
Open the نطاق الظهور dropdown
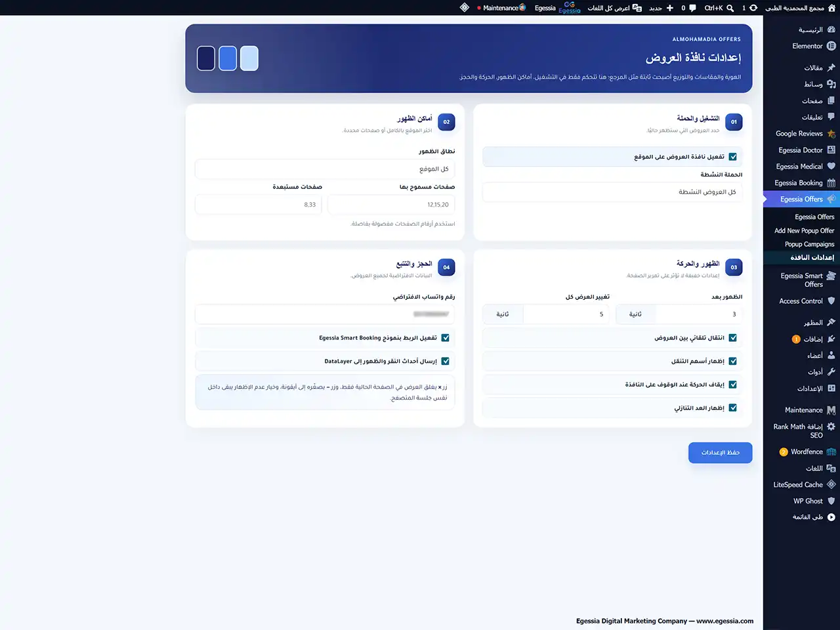(x=325, y=169)
